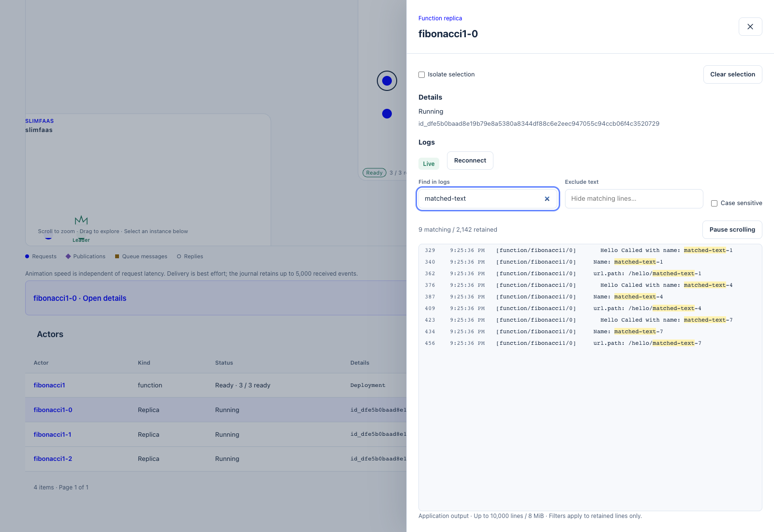
Task: Click log line 362 url.path entry
Action: tap(590, 274)
